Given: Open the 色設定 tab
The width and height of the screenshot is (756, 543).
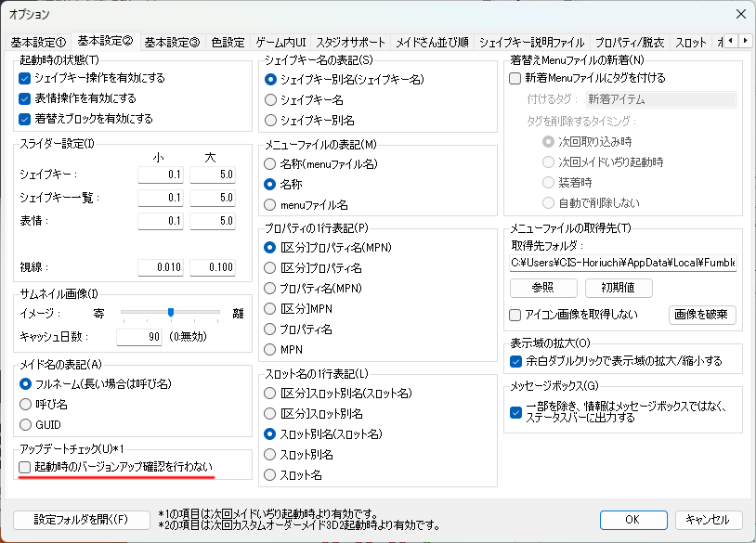Looking at the screenshot, I should (x=228, y=42).
